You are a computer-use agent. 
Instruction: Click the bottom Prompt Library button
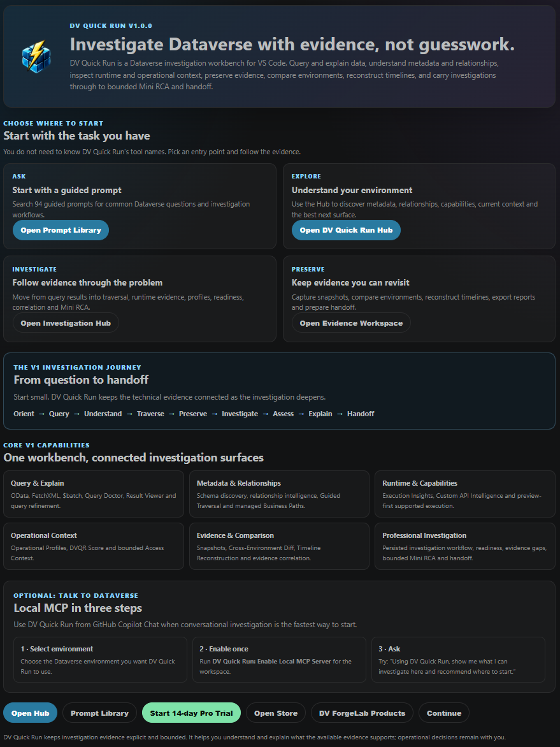(99, 713)
